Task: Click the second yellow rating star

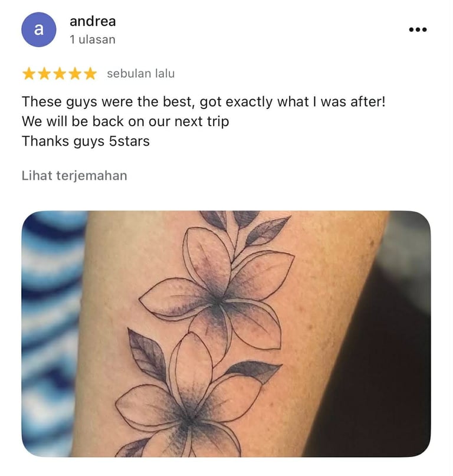Action: 44,74
